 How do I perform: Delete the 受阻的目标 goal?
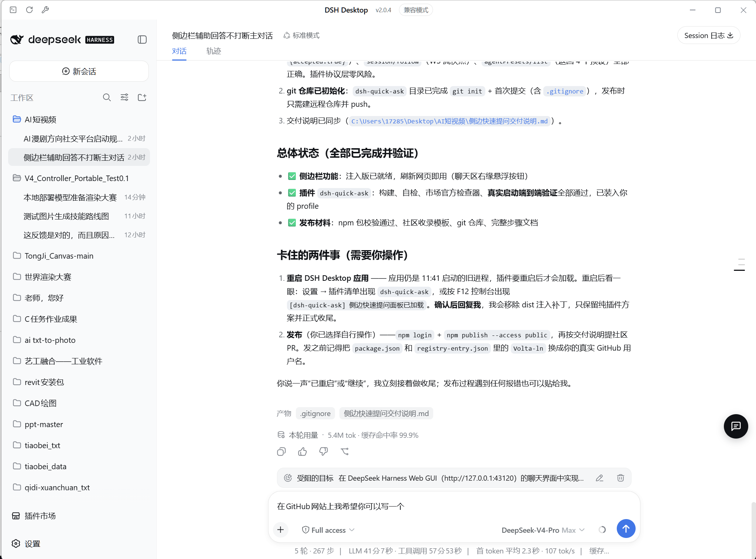click(x=620, y=478)
